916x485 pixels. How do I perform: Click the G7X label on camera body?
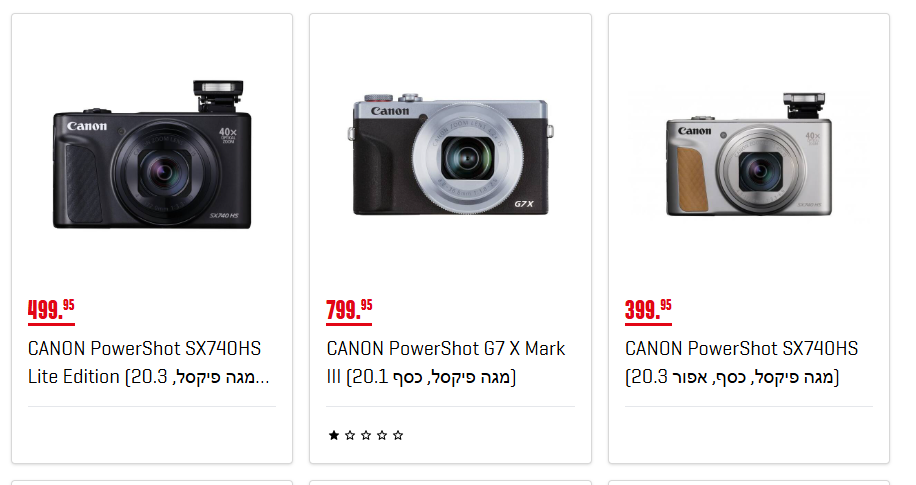[524, 204]
